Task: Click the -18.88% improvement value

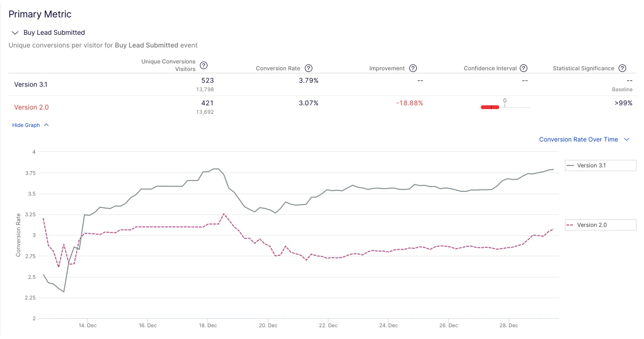Action: [409, 103]
